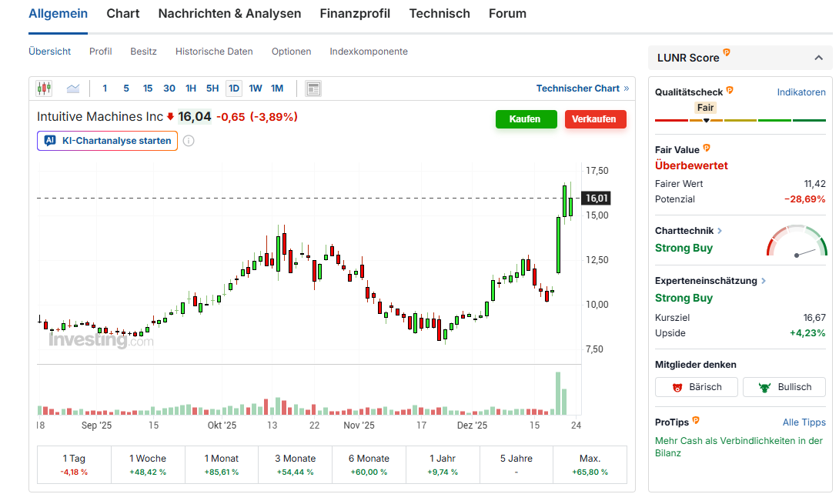Click the Qualitätscheck rating bar
This screenshot has height=504, width=839.
(x=740, y=120)
